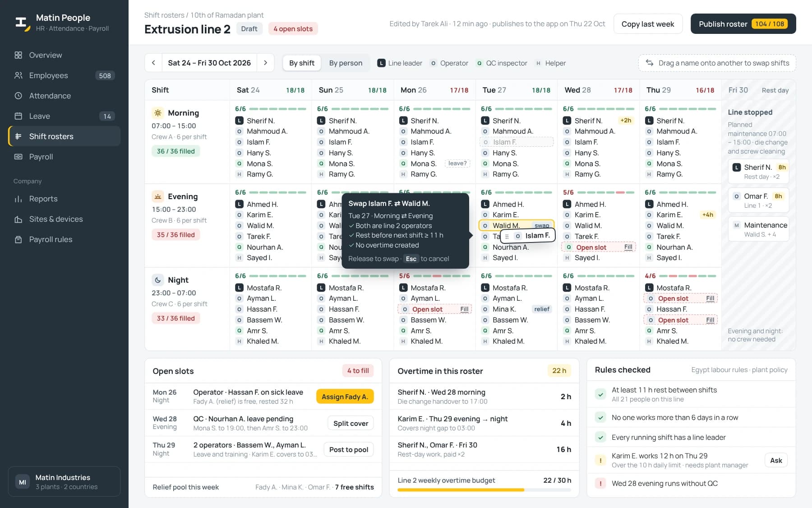Screen dimensions: 812x508
Task: Open Sites & devices icon
Action: click(x=18, y=219)
